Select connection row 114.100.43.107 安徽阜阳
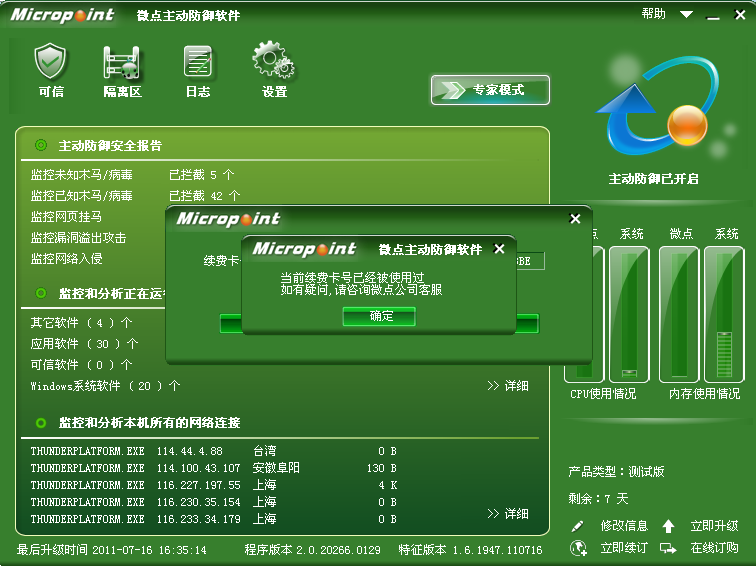Screen dimensions: 756x566 (214, 468)
